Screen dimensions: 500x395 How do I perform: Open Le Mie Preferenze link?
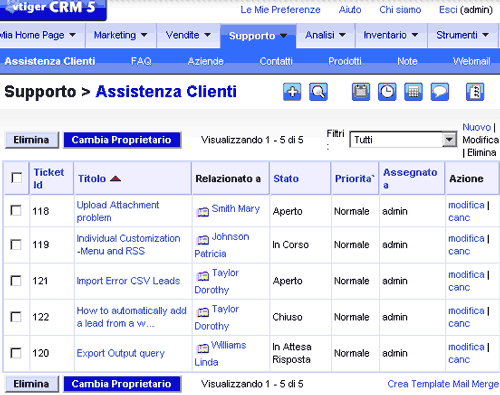coord(280,10)
